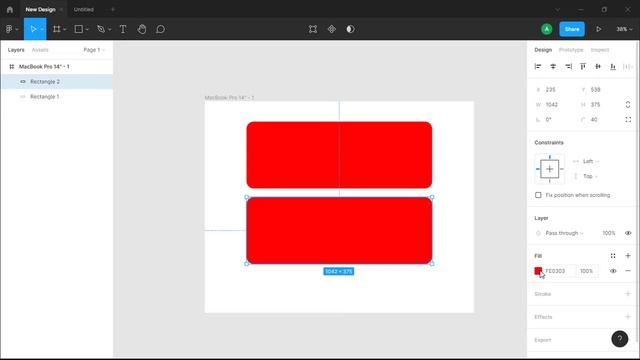The image size is (640, 360).
Task: Open move tools dropdown arrow
Action: coord(42,29)
